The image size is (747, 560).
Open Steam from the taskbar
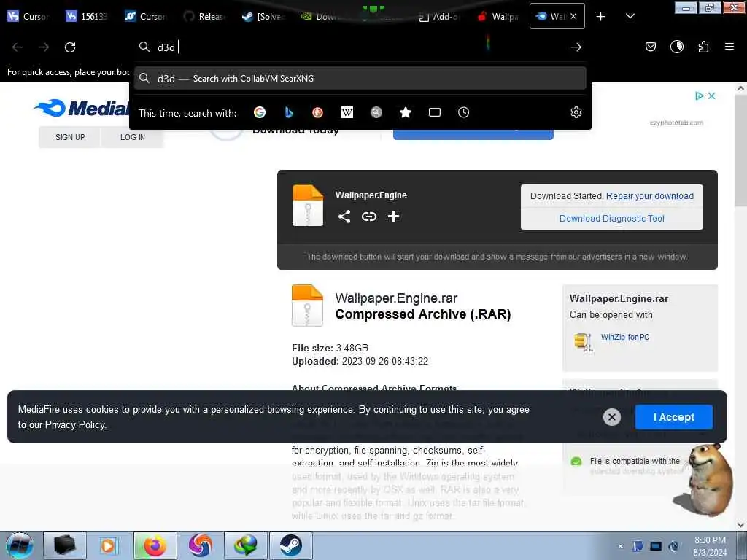point(291,545)
